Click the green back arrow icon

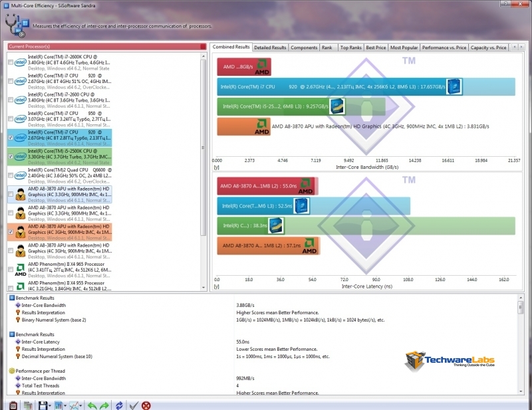click(x=92, y=405)
